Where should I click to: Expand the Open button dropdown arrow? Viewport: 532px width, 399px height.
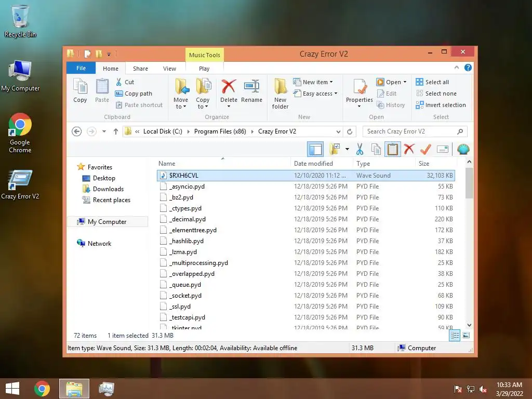click(x=405, y=82)
